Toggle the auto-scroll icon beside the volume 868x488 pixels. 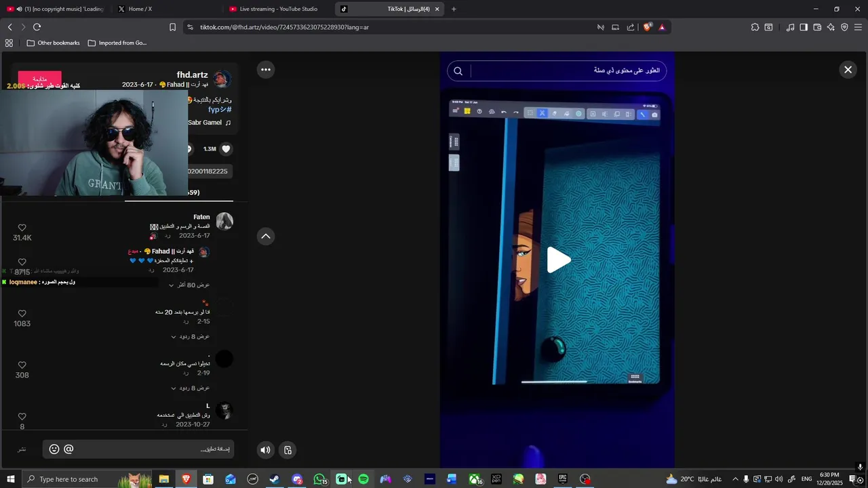coord(288,450)
